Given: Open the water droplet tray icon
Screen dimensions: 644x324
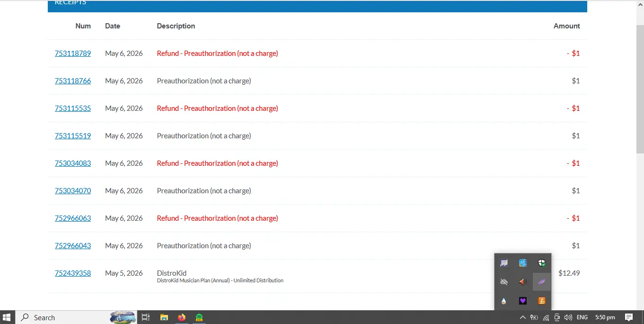Looking at the screenshot, I should click(504, 301).
